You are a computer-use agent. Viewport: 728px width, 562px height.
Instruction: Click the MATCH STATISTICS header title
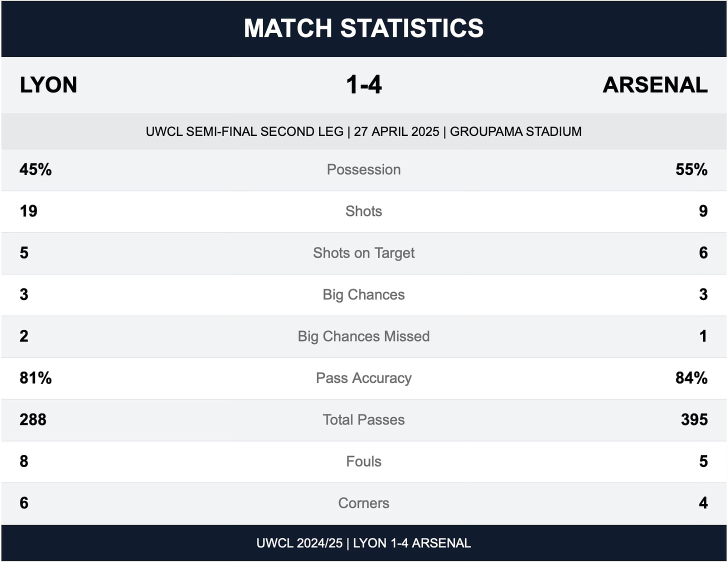pyautogui.click(x=363, y=28)
